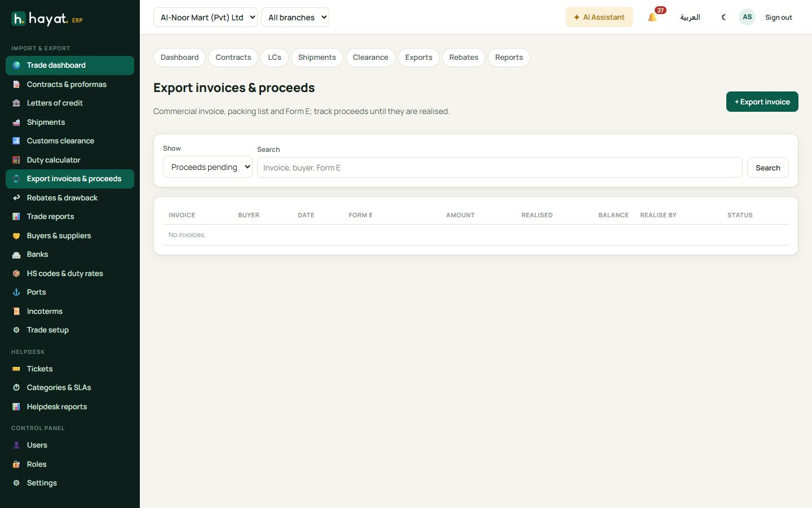Open Helpdesk reports in sidebar
Screen dimensions: 812x508
pyautogui.click(x=70, y=407)
